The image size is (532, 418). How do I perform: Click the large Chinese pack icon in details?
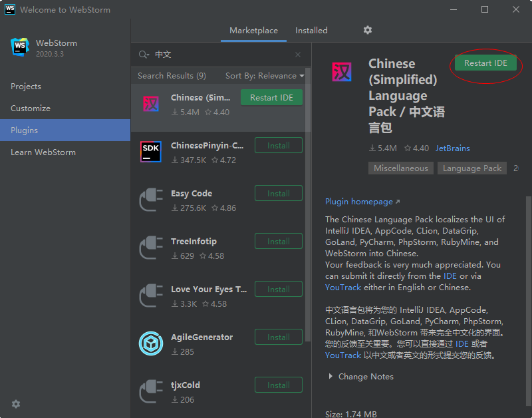[342, 72]
